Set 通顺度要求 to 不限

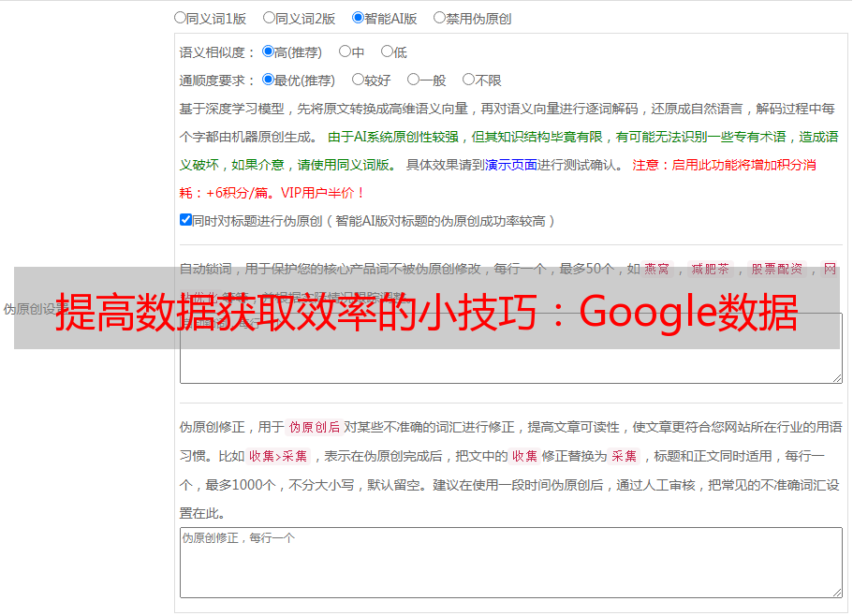tap(468, 80)
